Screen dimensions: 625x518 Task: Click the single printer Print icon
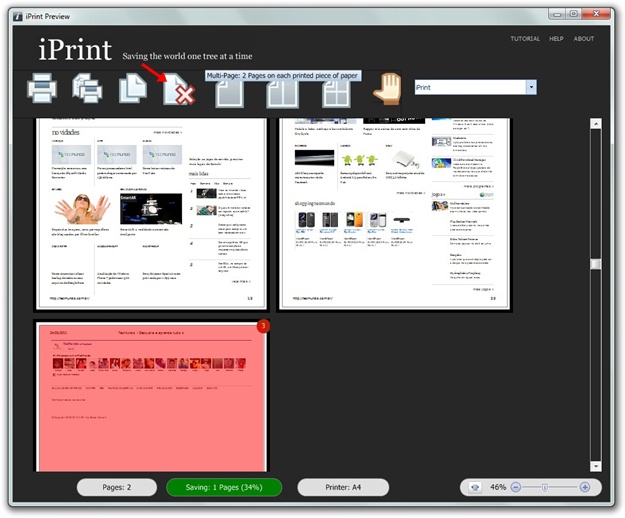click(42, 88)
